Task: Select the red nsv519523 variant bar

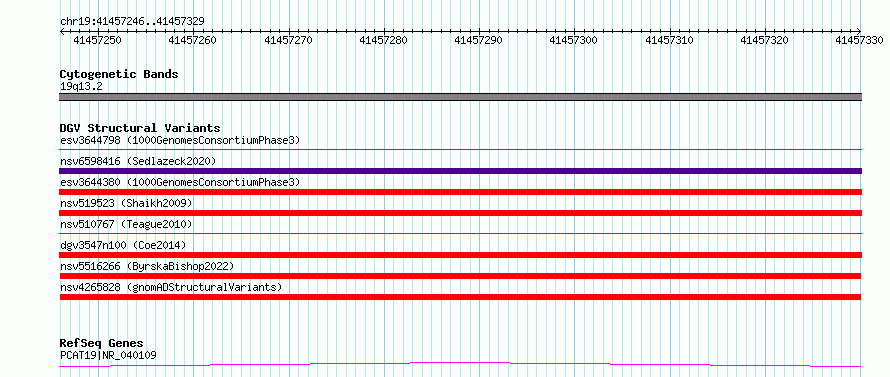Action: (x=461, y=213)
